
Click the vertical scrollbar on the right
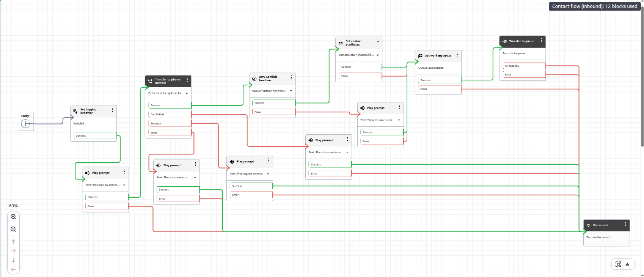[642, 76]
